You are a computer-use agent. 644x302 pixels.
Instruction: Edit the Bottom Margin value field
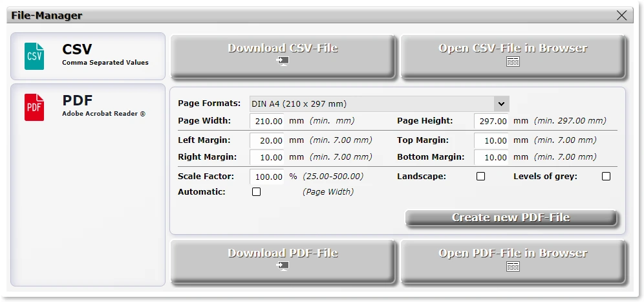[491, 157]
